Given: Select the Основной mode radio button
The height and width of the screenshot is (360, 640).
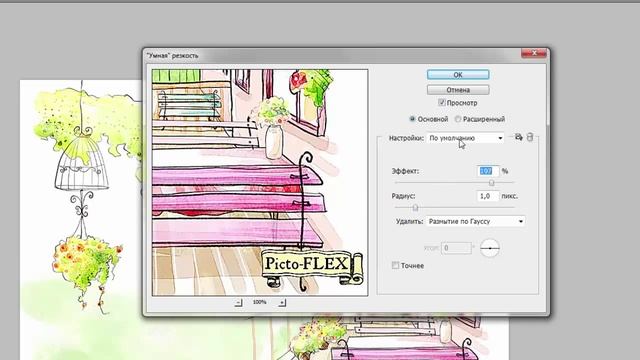Looking at the screenshot, I should (412, 119).
